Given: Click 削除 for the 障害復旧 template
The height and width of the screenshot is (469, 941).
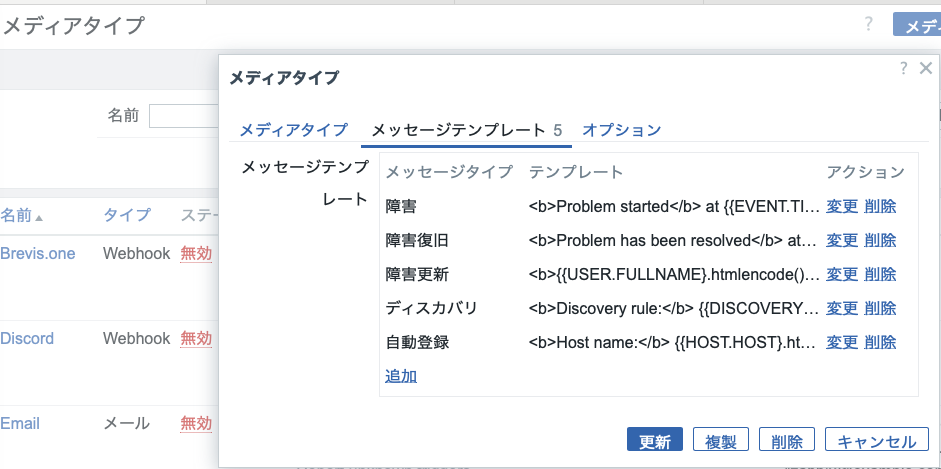Looking at the screenshot, I should coord(880,240).
